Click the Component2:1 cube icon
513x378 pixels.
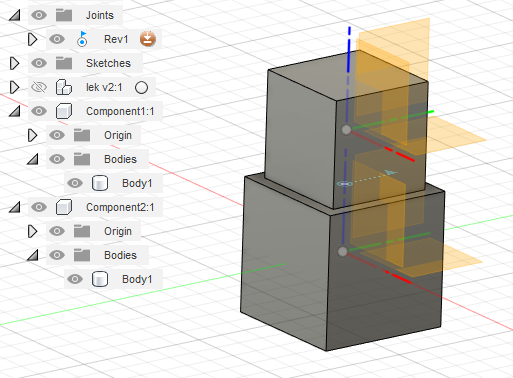64,207
